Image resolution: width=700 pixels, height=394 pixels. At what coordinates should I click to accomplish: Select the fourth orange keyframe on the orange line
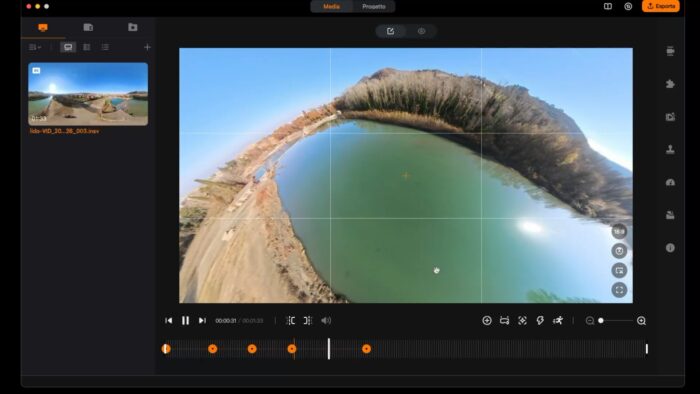[292, 349]
